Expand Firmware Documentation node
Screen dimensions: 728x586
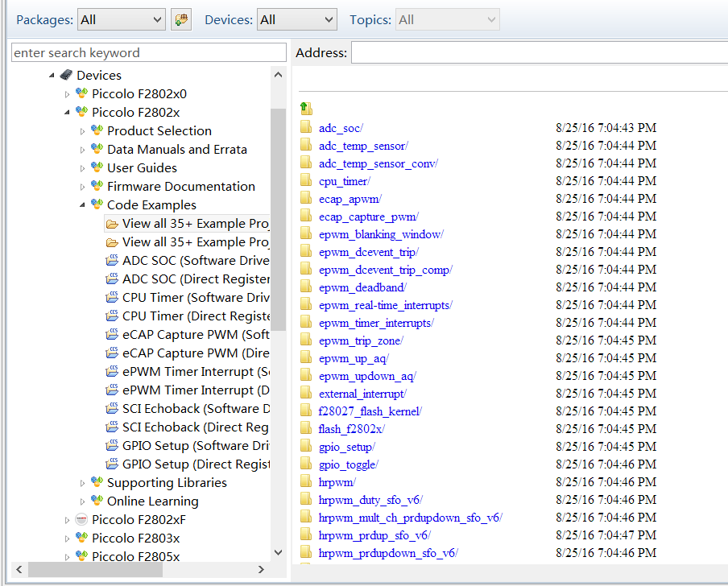click(x=82, y=187)
